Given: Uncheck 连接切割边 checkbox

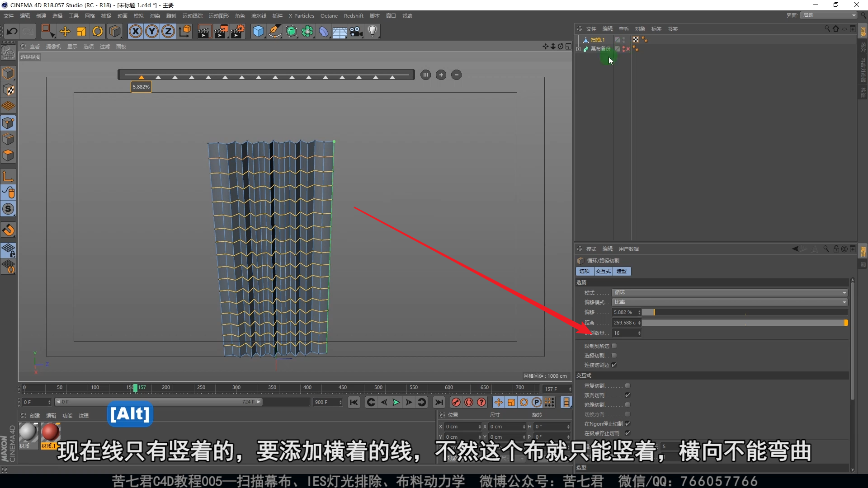Looking at the screenshot, I should tap(614, 365).
